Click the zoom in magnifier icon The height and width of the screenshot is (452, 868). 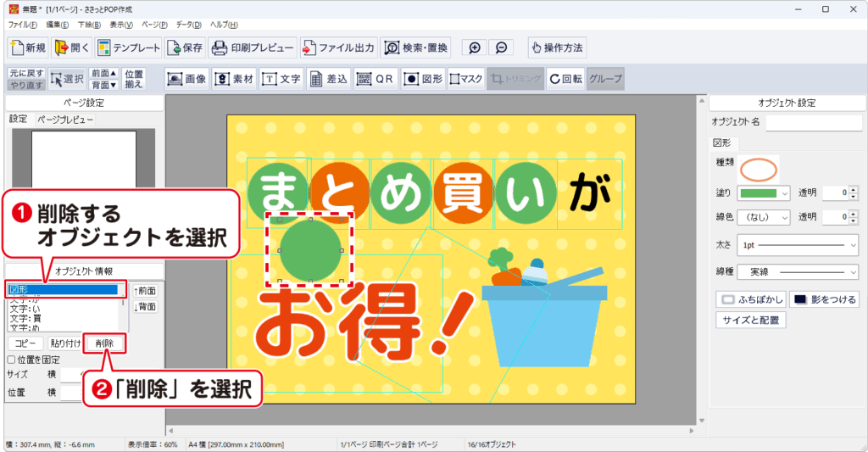point(476,47)
